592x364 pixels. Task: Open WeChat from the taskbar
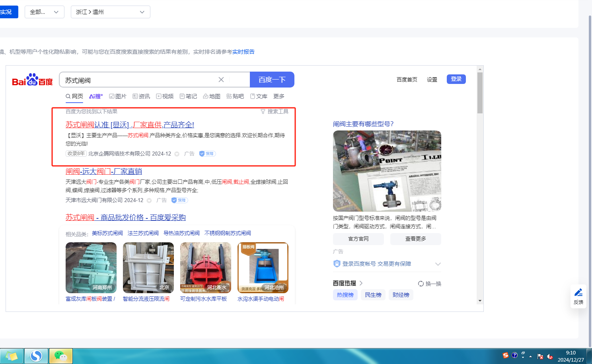pos(61,356)
